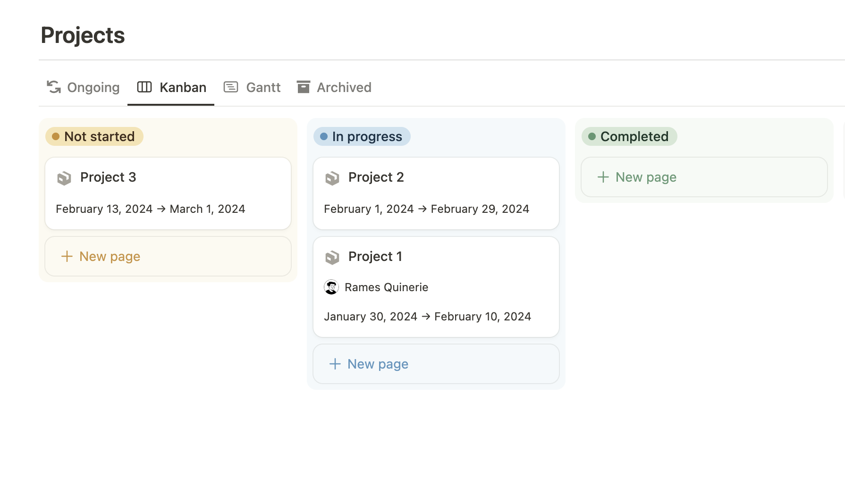This screenshot has width=845, height=504.
Task: Click New page in the In progress column
Action: [435, 364]
